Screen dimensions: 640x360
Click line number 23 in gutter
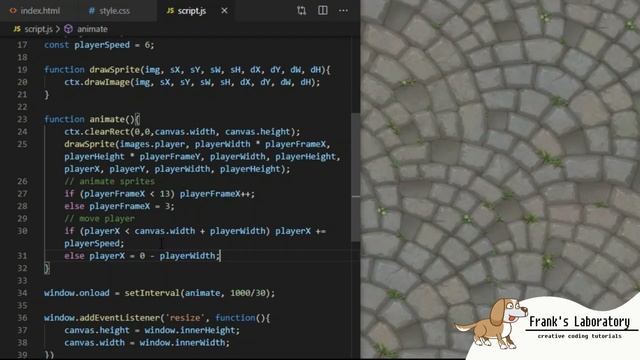(22, 119)
